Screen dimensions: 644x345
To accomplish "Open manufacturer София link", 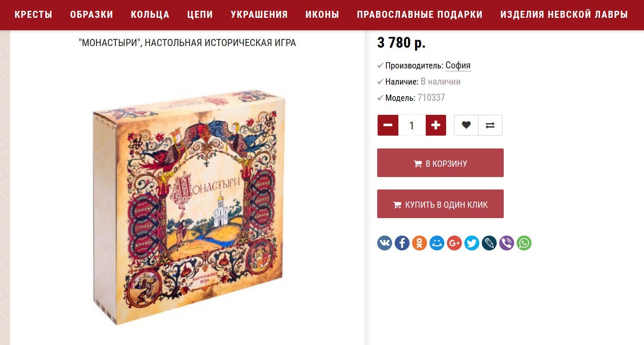I will [458, 66].
